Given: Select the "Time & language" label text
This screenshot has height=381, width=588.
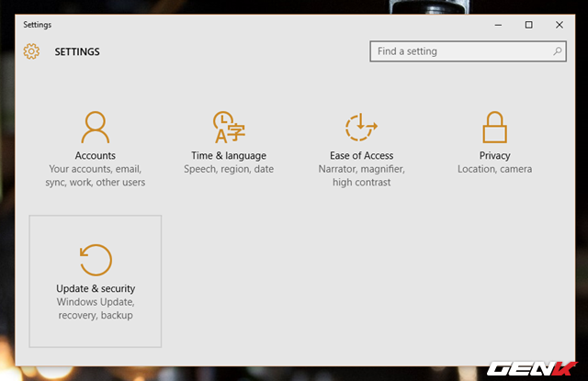Looking at the screenshot, I should (228, 156).
